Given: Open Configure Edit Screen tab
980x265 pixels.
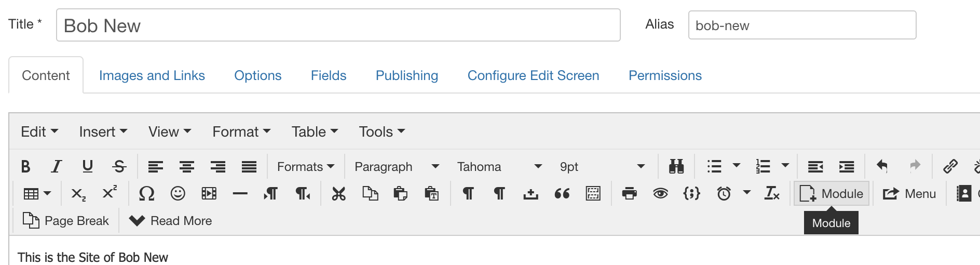Looking at the screenshot, I should (533, 75).
